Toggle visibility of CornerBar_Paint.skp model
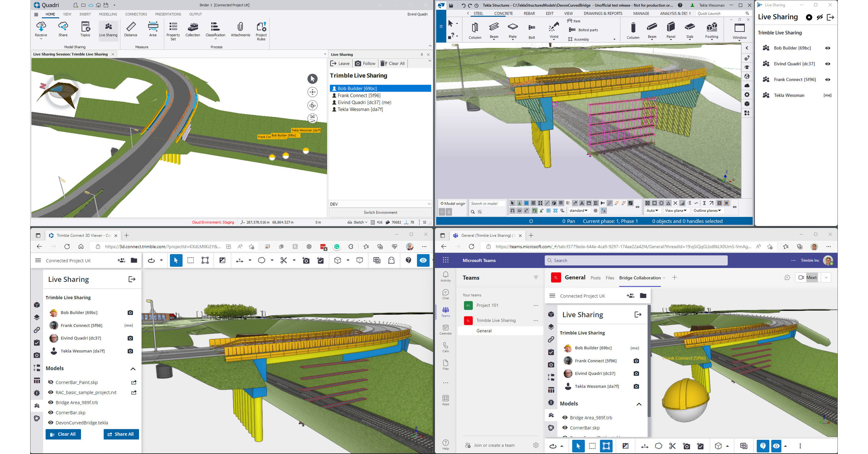Image resolution: width=868 pixels, height=454 pixels. pos(50,382)
